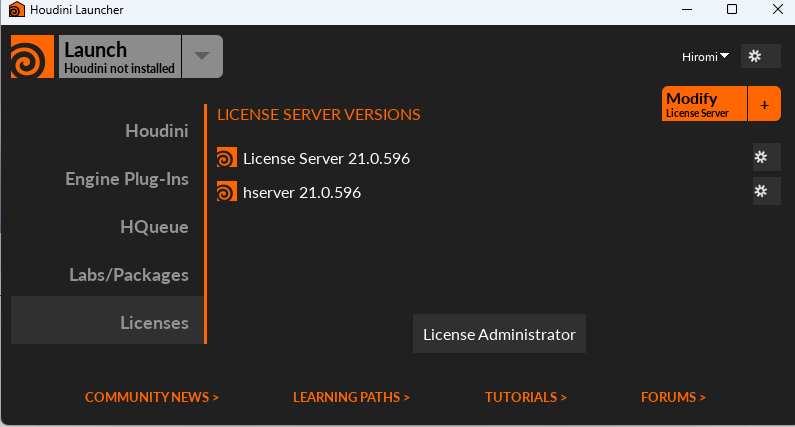Viewport: 795px width, 427px height.
Task: Minimize the Houdini Launcher window
Action: click(687, 9)
